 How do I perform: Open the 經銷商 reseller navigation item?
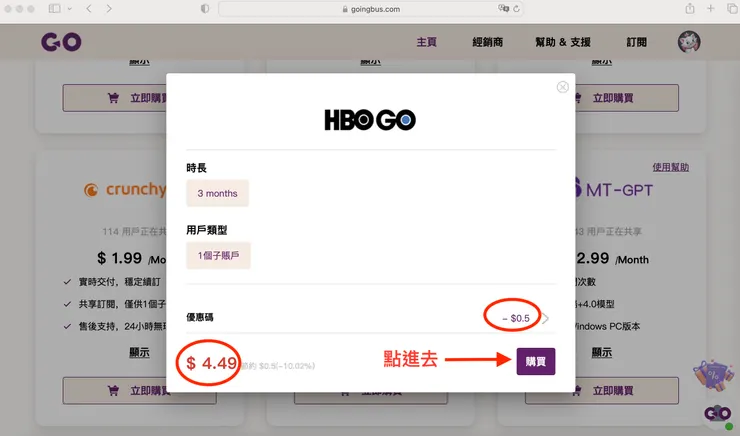pos(488,42)
